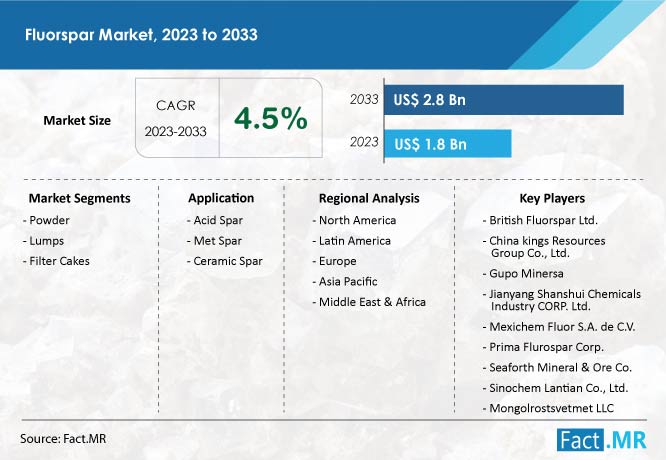Click the '2023-2033' period text under CAGR
The image size is (666, 460).
[x=175, y=132]
